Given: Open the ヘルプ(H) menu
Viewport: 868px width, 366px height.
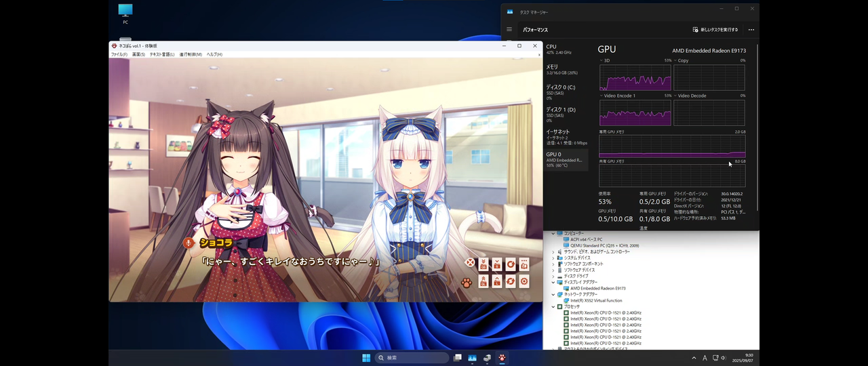Looking at the screenshot, I should point(214,54).
